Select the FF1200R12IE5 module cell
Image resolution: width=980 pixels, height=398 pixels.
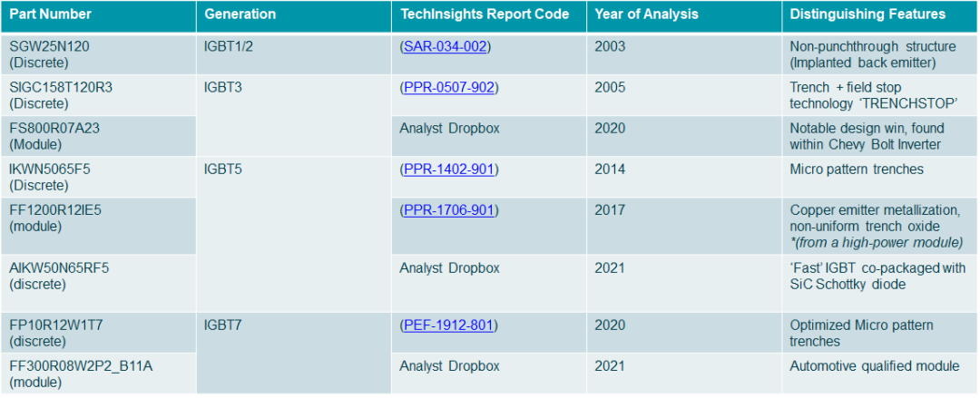coord(55,218)
